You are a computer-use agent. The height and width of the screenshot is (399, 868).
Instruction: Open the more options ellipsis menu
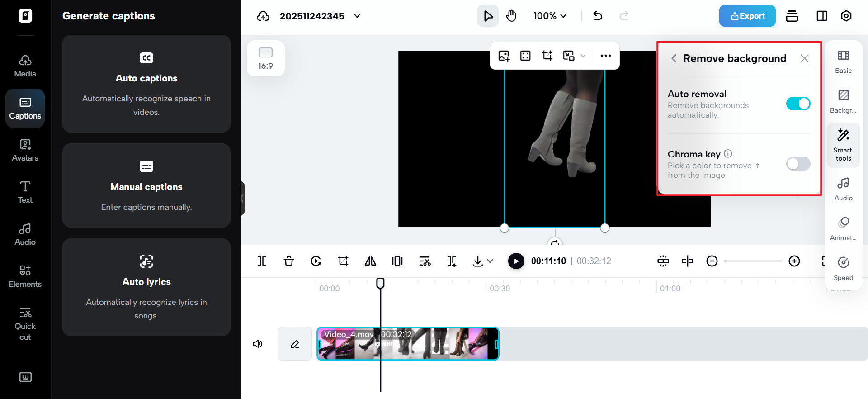point(606,56)
